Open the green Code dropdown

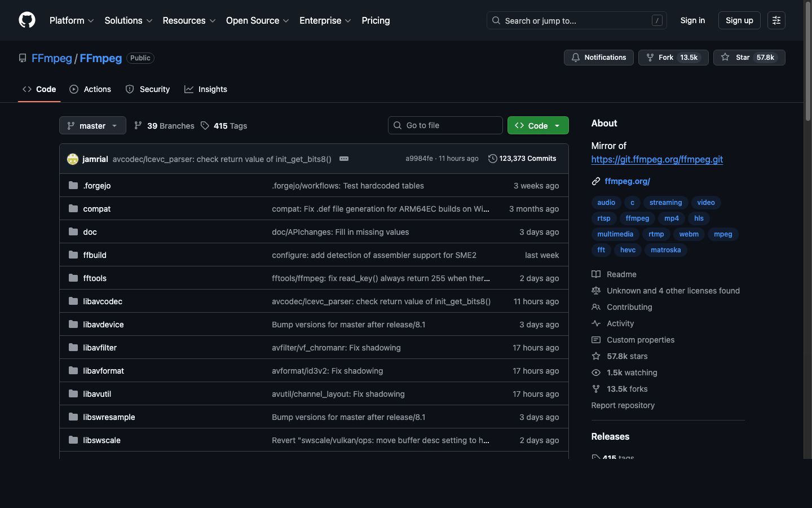pyautogui.click(x=537, y=125)
